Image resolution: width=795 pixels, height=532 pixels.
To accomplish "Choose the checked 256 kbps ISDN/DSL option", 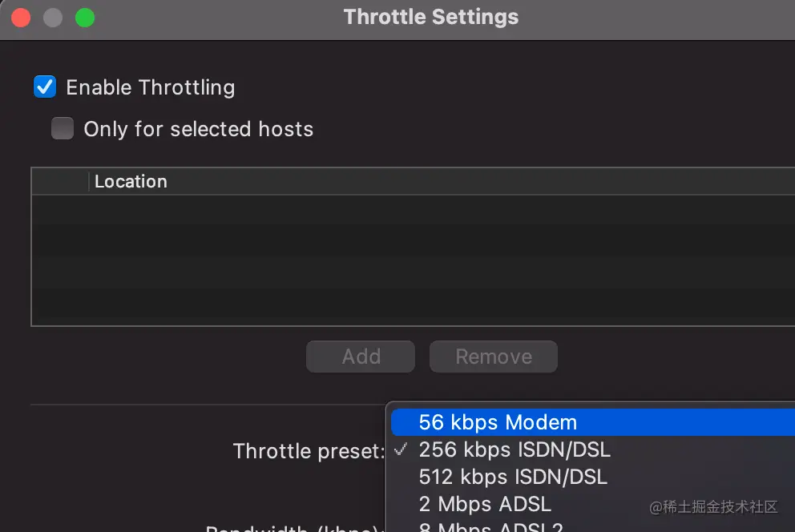I will [x=514, y=449].
